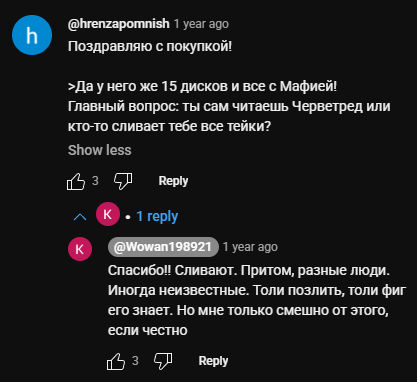Screen dimensions: 417x382
Task: Open the @Wowan198921 channel badge
Action: 163,247
